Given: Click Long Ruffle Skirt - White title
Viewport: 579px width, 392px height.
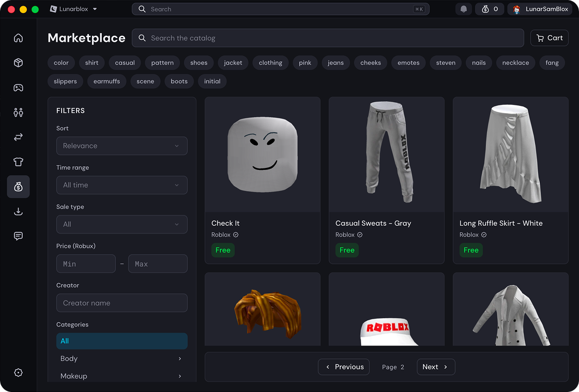Looking at the screenshot, I should pyautogui.click(x=501, y=223).
